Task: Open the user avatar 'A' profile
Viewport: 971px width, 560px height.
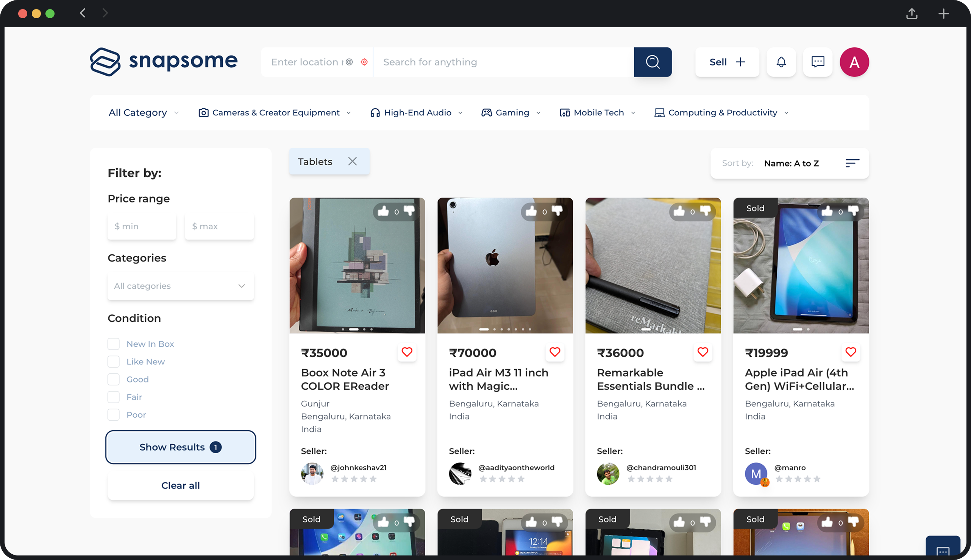Action: point(854,62)
